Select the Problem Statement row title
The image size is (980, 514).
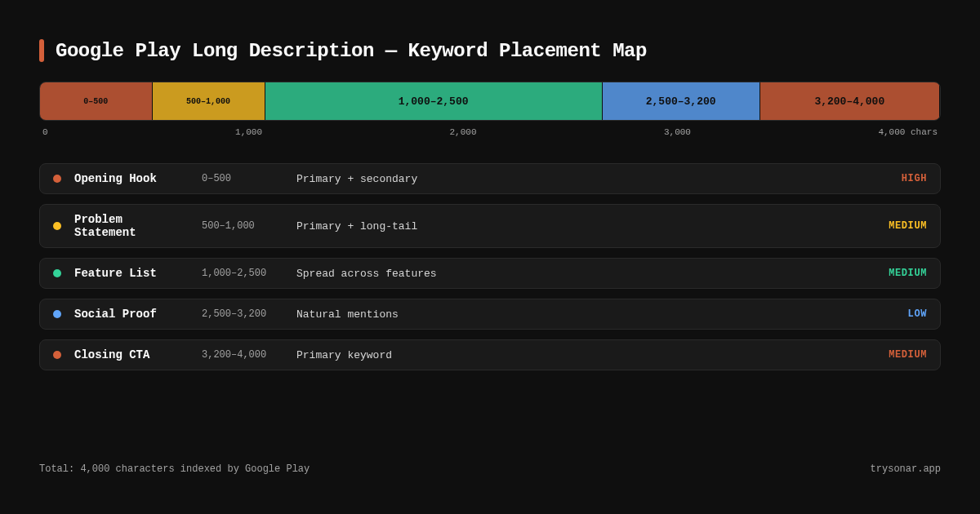click(105, 226)
